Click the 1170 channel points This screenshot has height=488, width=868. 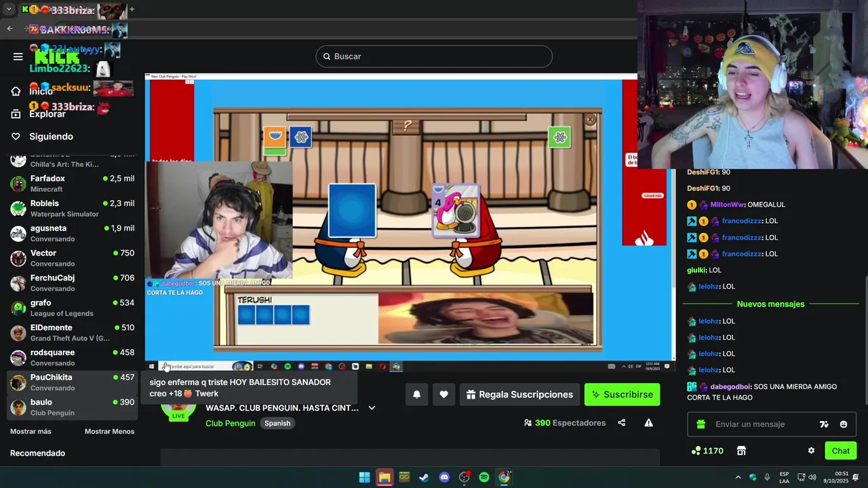click(707, 451)
